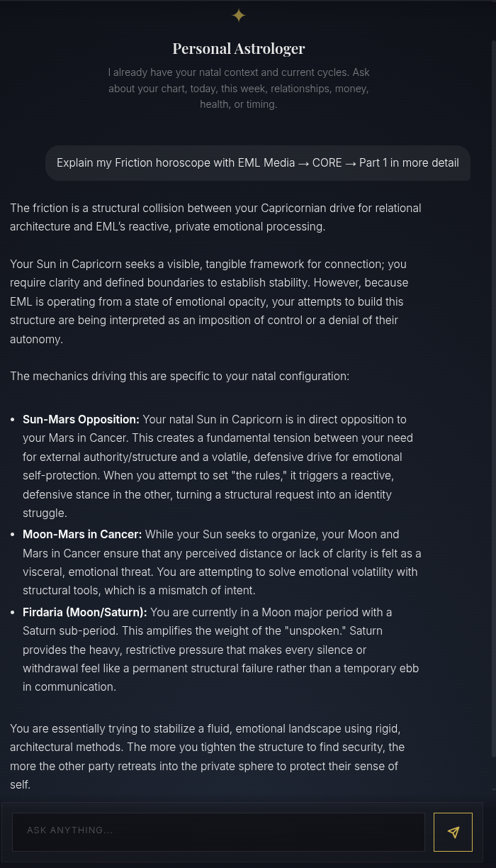This screenshot has width=496, height=868.
Task: Click the vertical chat scrollbar thumb
Action: 492,399
